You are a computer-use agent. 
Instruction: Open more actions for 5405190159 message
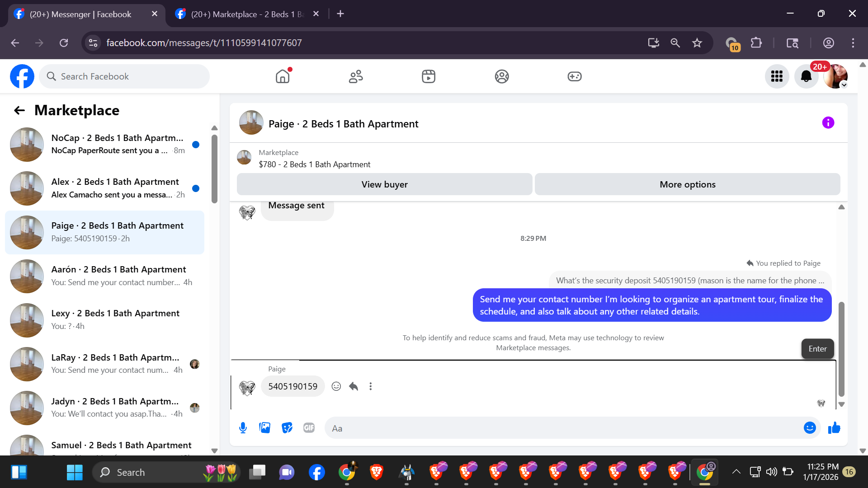[371, 386]
